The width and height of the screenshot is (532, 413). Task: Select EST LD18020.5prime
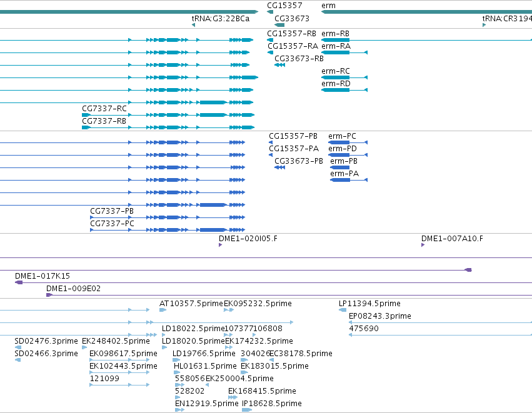193,341
